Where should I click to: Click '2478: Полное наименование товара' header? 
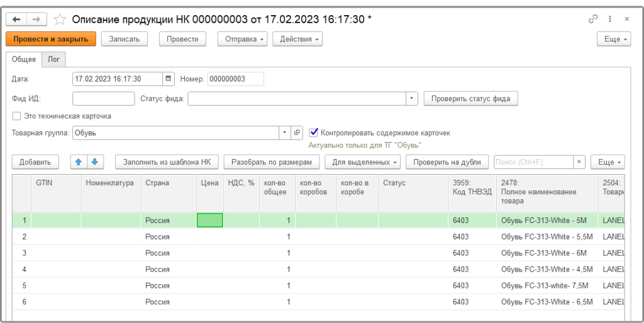(x=547, y=193)
